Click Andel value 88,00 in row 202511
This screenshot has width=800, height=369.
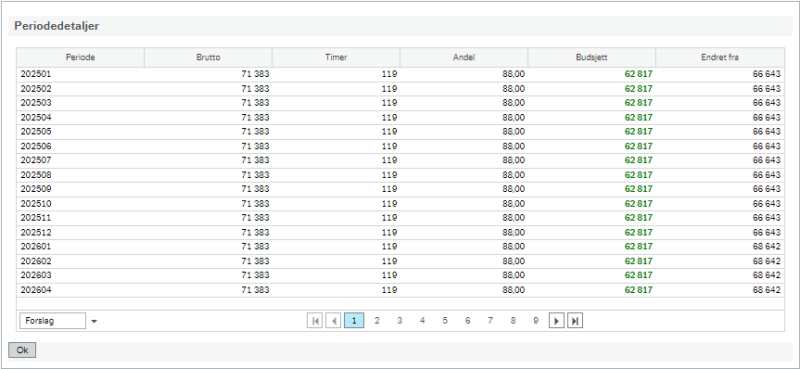(513, 218)
